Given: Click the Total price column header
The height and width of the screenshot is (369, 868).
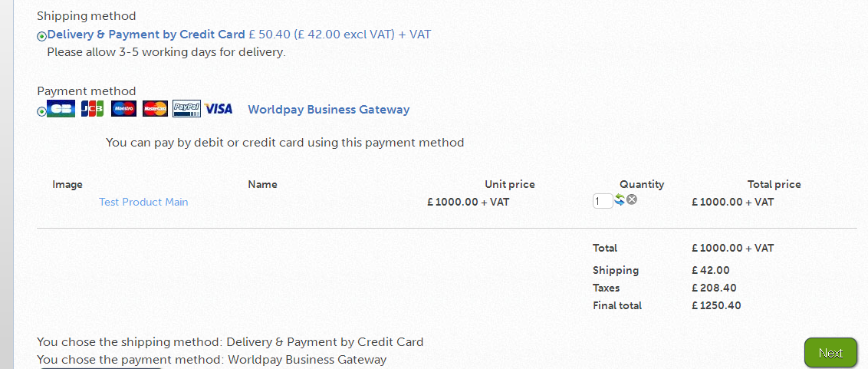Looking at the screenshot, I should pyautogui.click(x=774, y=184).
